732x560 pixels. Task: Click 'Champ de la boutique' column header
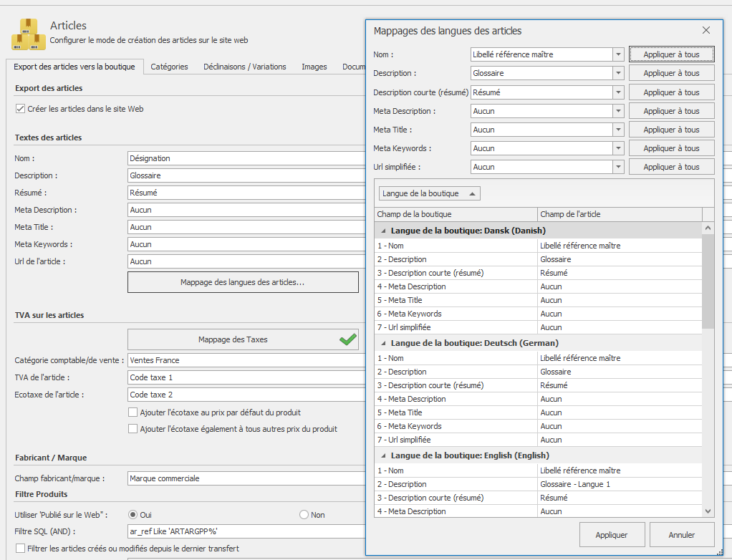pyautogui.click(x=456, y=214)
